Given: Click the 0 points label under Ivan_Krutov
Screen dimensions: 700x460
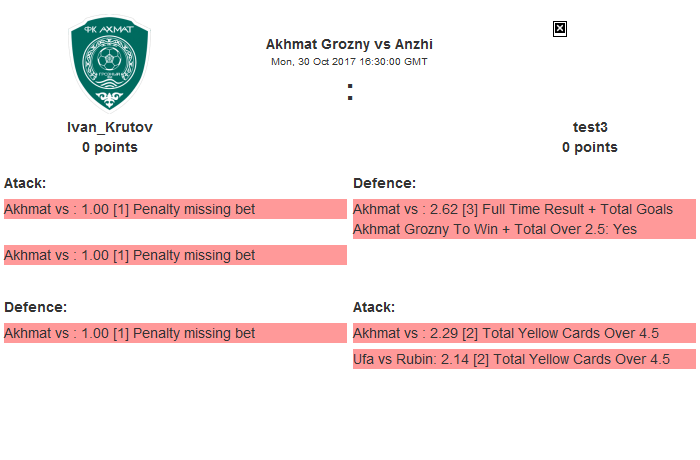Looking at the screenshot, I should tap(110, 147).
